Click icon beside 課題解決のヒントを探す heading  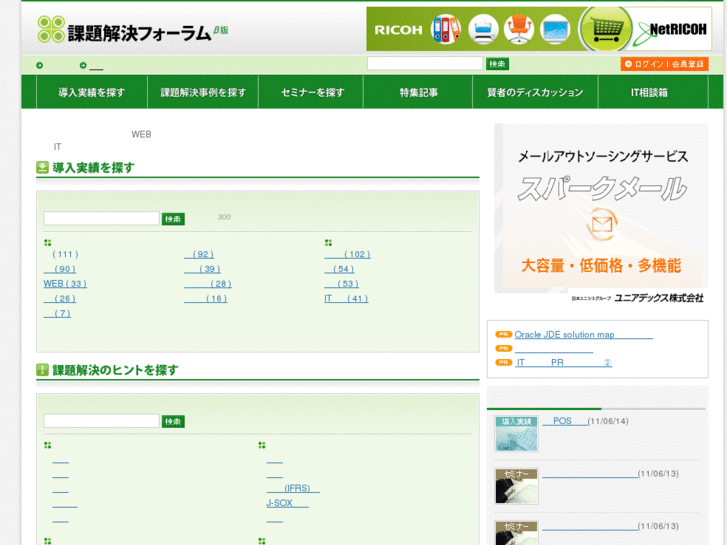coord(43,370)
